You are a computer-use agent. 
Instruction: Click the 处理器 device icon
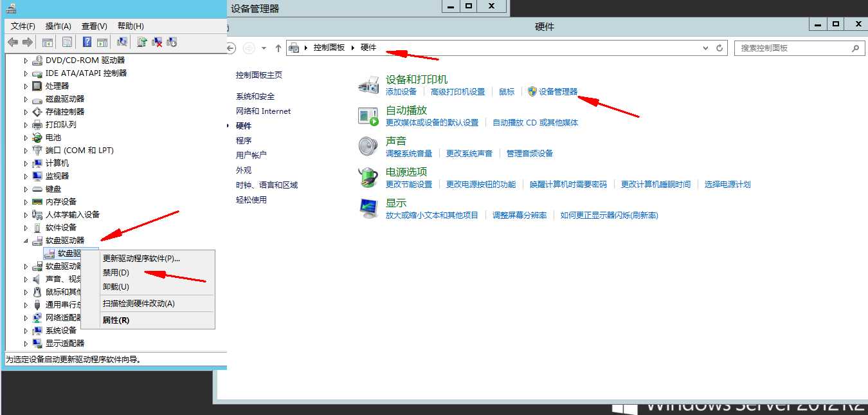coord(37,86)
